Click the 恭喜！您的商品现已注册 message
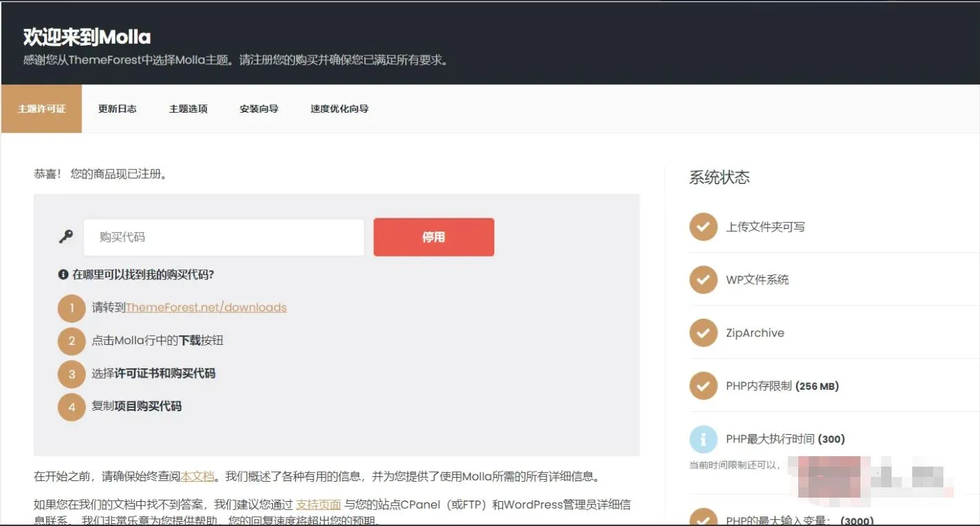The image size is (980, 526). 101,174
